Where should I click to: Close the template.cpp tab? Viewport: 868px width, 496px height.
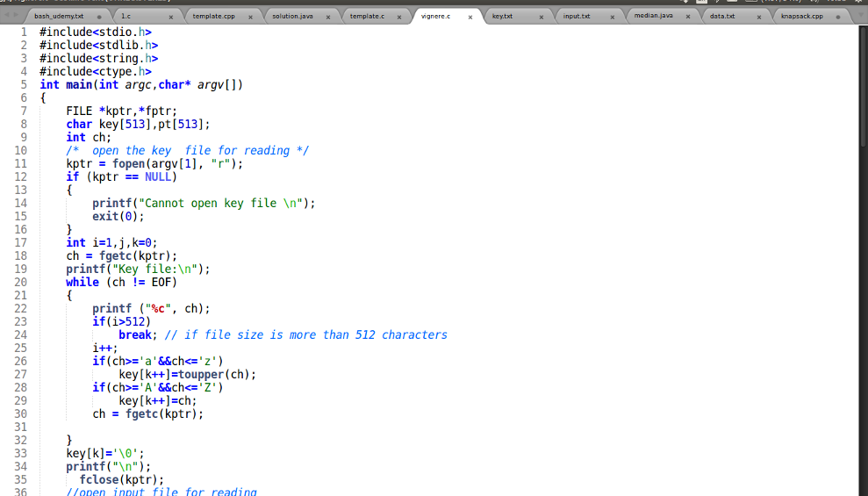tap(251, 17)
